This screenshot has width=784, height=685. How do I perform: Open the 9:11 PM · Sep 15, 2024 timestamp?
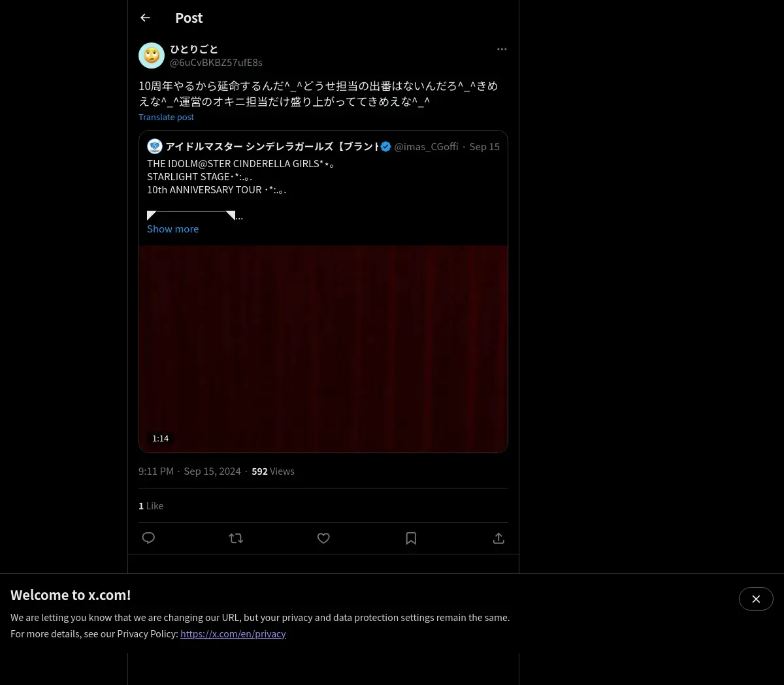(189, 471)
